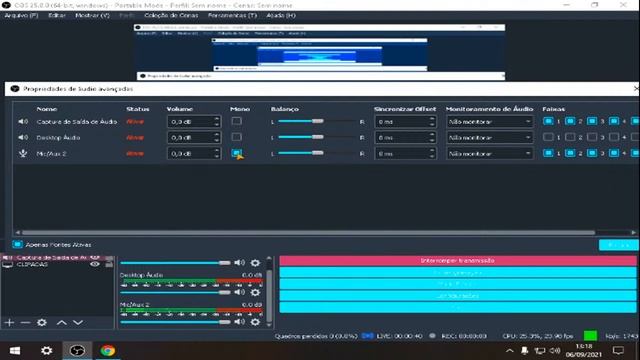The height and width of the screenshot is (360, 640).
Task: Click Desktop Áudio mixer volume slider
Action: [176, 293]
